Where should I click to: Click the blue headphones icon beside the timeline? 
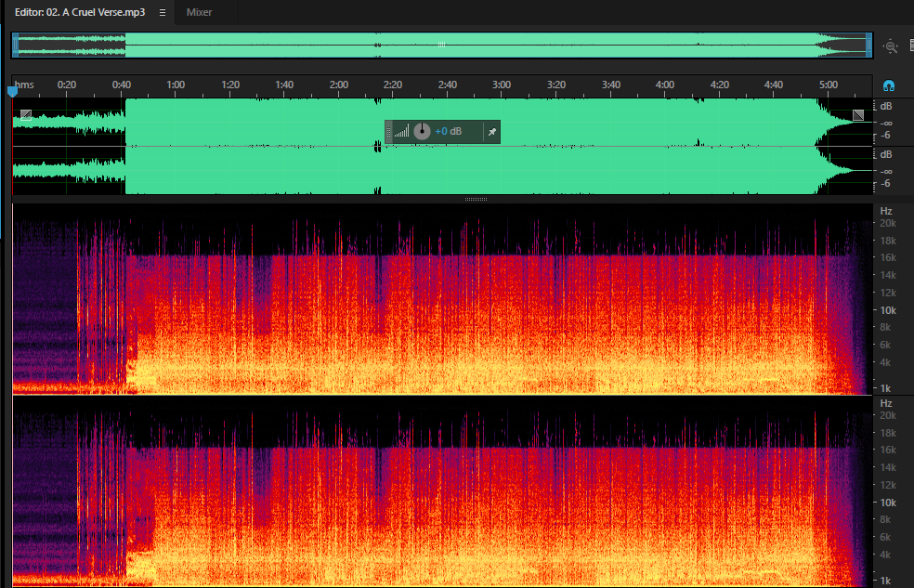[888, 86]
